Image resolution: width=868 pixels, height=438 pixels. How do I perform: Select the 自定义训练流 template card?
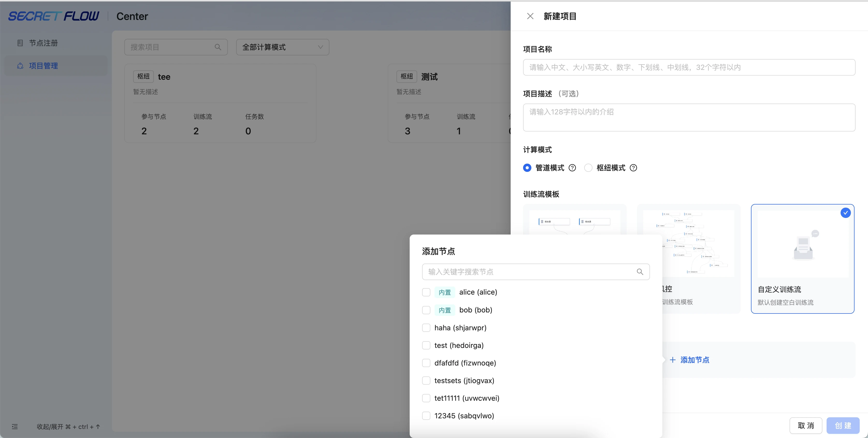[803, 259]
